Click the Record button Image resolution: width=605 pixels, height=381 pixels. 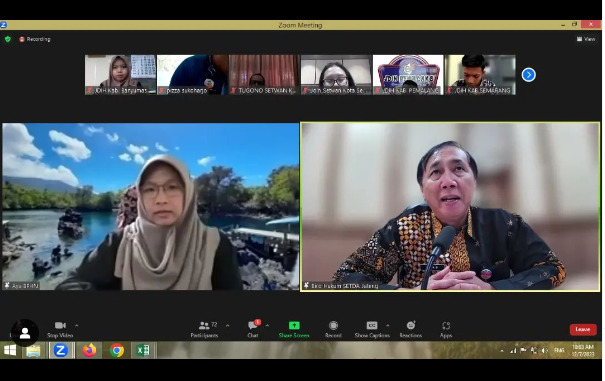(333, 329)
